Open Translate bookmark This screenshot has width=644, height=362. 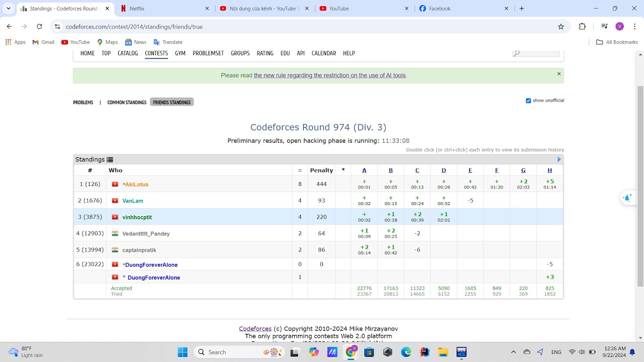coord(168,42)
